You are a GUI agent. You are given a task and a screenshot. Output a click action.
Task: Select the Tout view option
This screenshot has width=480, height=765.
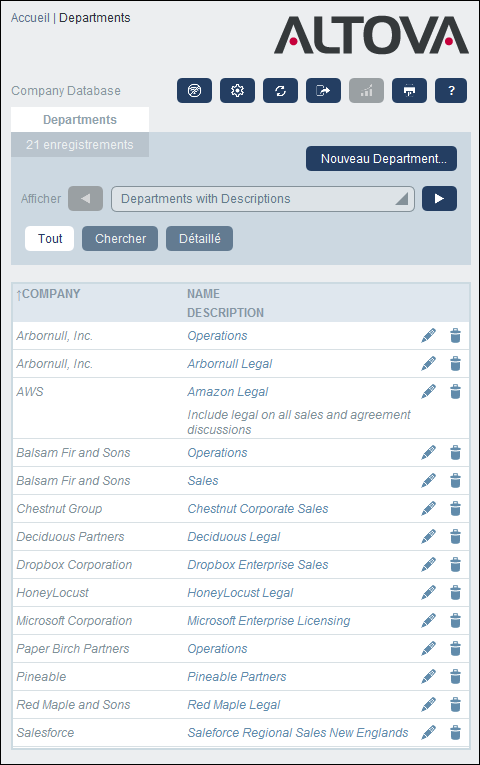click(x=50, y=239)
